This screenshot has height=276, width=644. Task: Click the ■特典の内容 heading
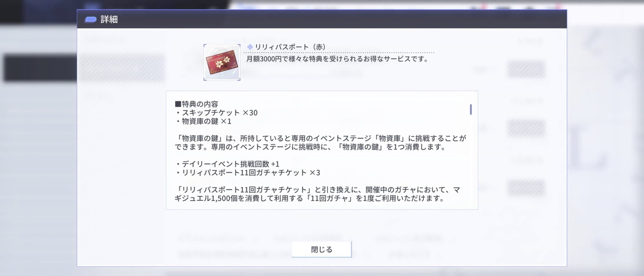(197, 104)
